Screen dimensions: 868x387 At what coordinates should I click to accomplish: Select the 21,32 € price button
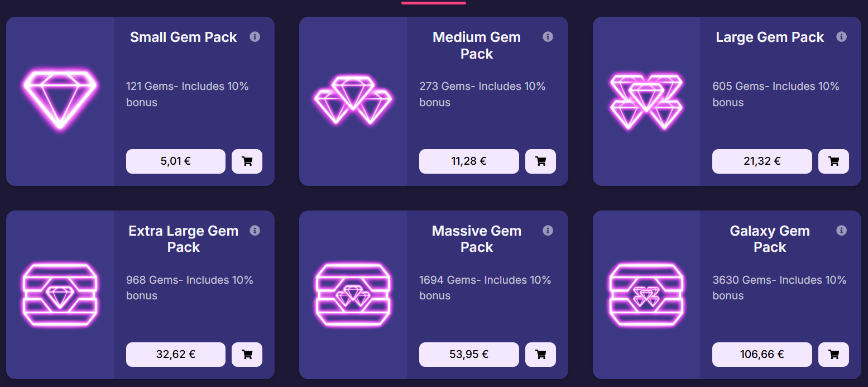[762, 161]
